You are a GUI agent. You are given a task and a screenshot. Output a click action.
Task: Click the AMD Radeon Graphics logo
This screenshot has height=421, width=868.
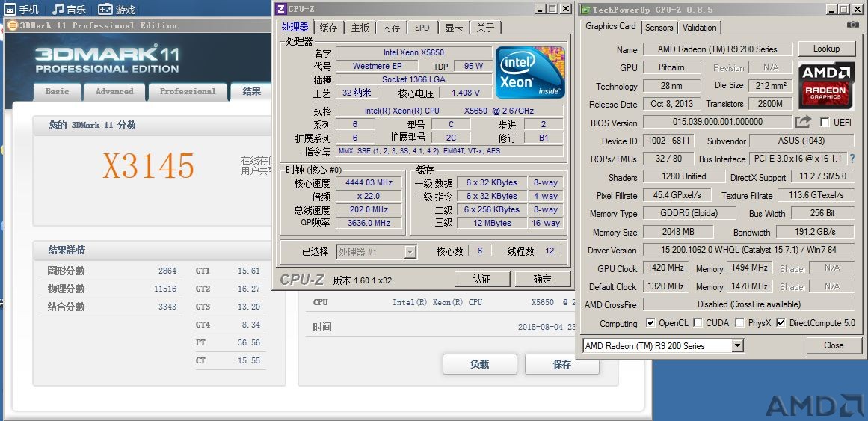(x=825, y=85)
